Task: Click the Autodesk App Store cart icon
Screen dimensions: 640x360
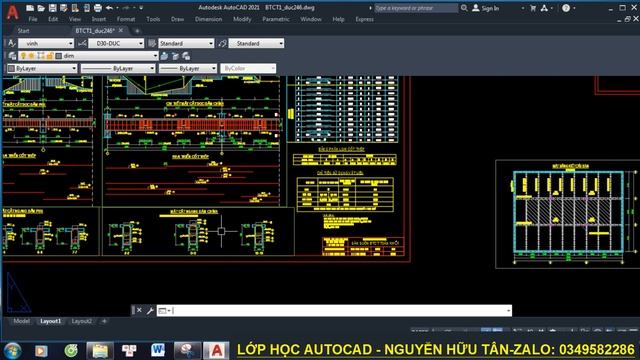Action: tap(533, 8)
